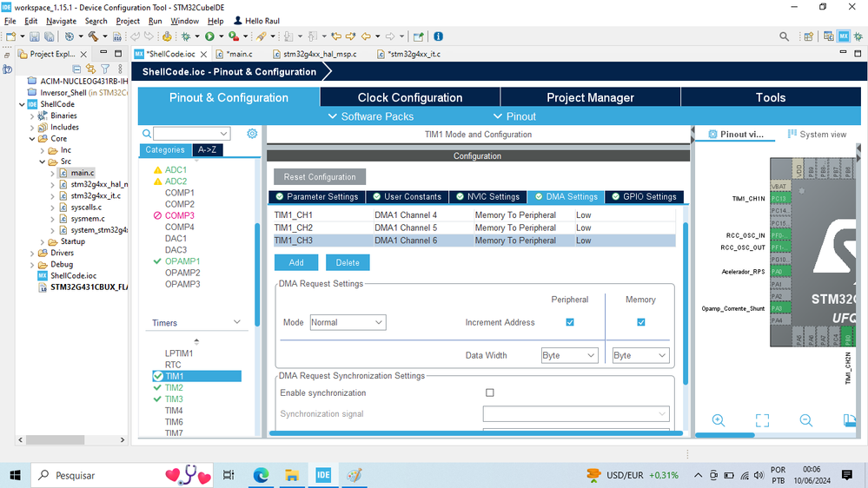Uncheck Memory increment address checkbox

point(640,322)
